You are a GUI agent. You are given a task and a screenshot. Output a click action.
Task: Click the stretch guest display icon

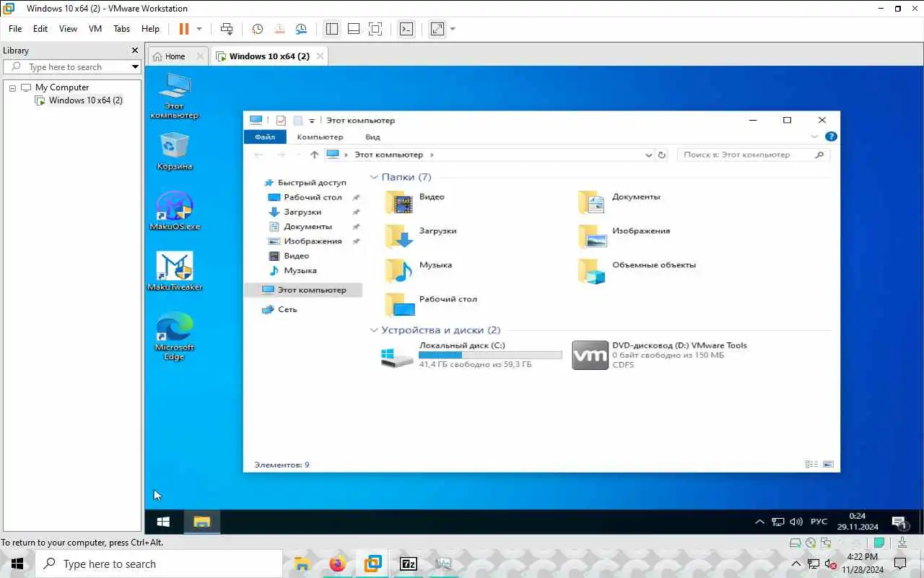point(437,29)
